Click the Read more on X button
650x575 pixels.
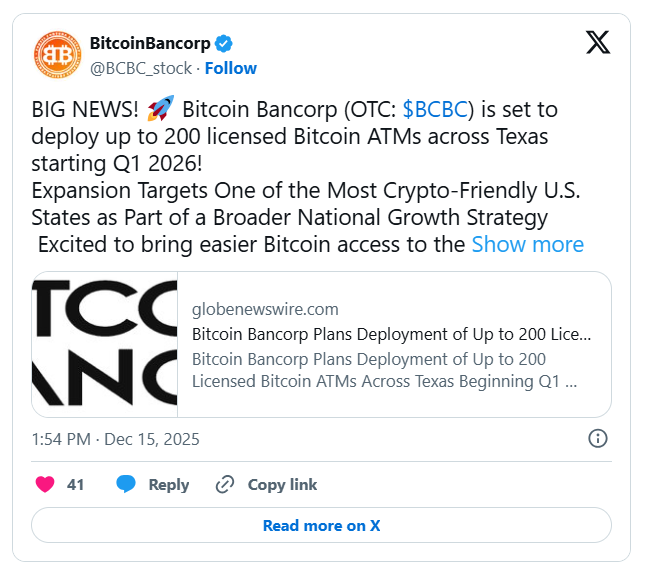click(x=321, y=525)
